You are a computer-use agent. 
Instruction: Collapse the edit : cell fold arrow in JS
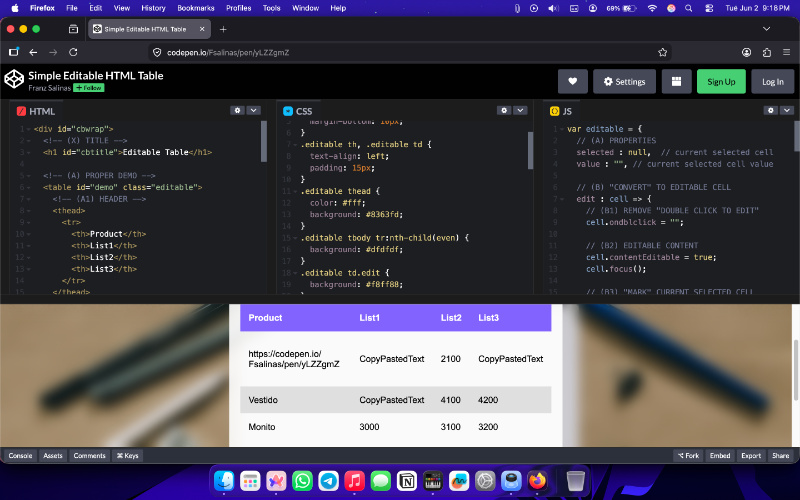[x=561, y=199]
